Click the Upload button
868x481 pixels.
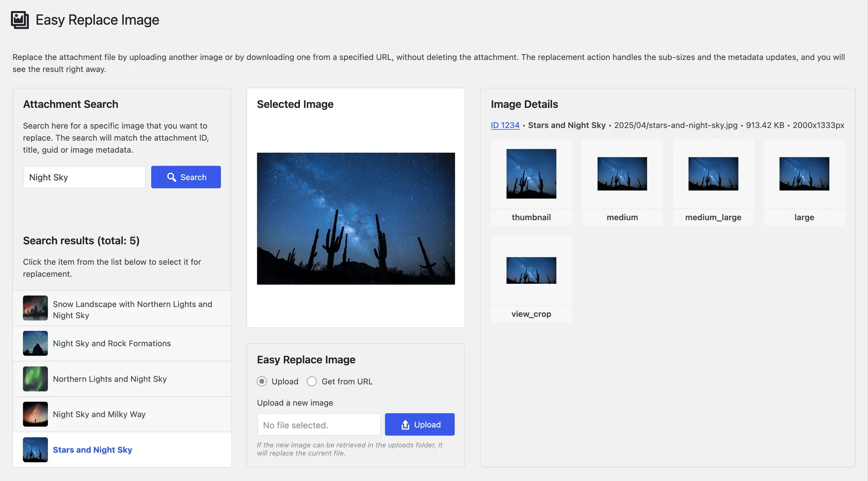(x=420, y=424)
